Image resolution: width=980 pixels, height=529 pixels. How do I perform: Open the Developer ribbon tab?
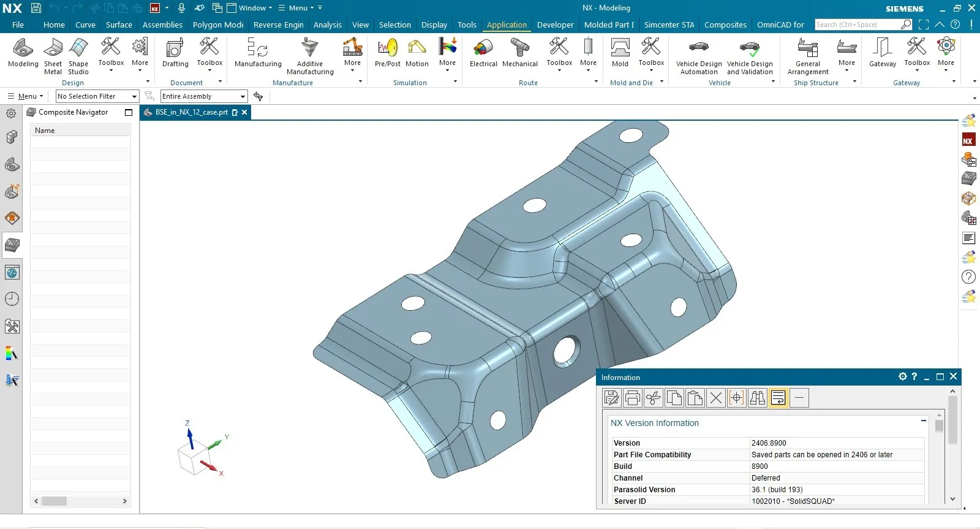point(556,25)
